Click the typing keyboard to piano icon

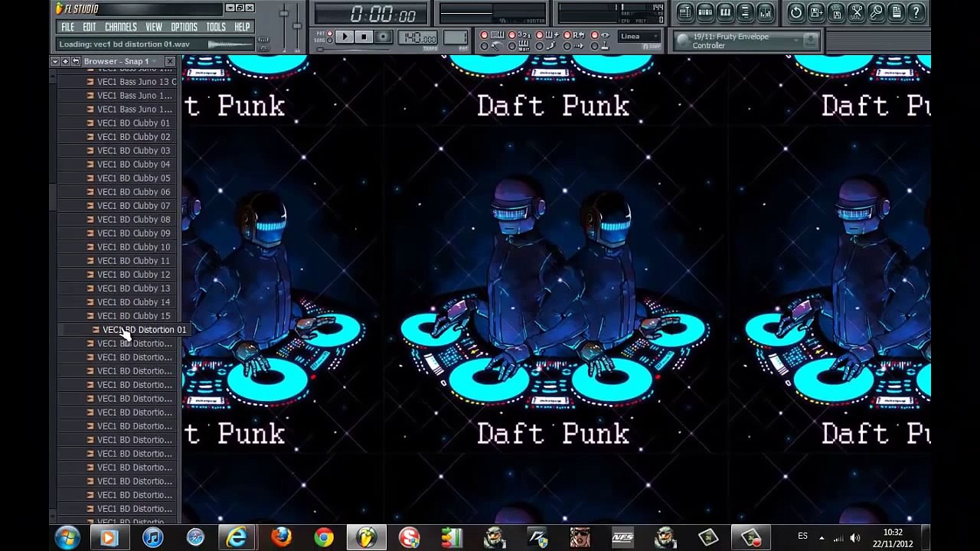click(x=498, y=35)
